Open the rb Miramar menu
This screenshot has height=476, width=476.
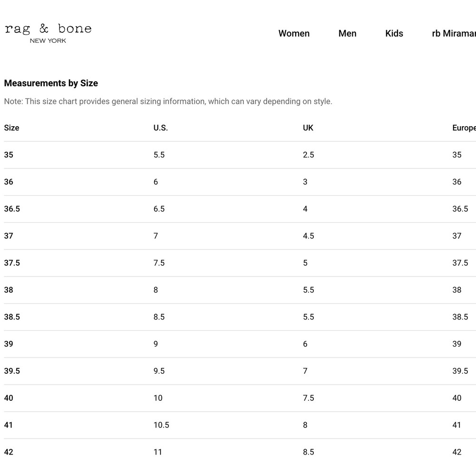(x=454, y=33)
